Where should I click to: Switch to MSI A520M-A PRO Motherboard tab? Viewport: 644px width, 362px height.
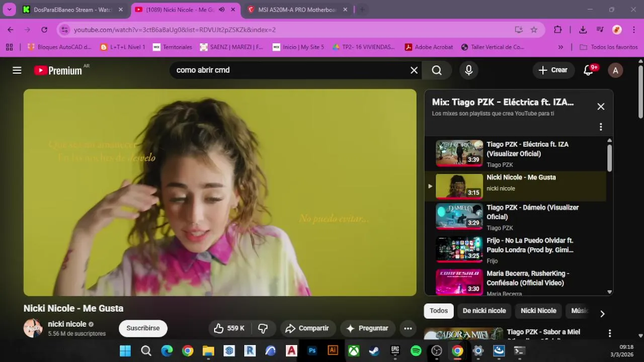point(296,10)
